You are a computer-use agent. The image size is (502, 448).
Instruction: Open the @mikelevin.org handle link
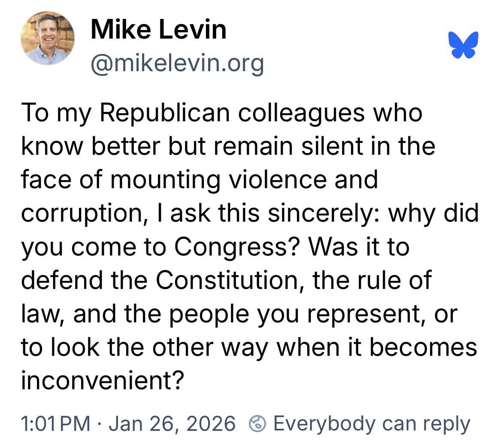pyautogui.click(x=177, y=63)
